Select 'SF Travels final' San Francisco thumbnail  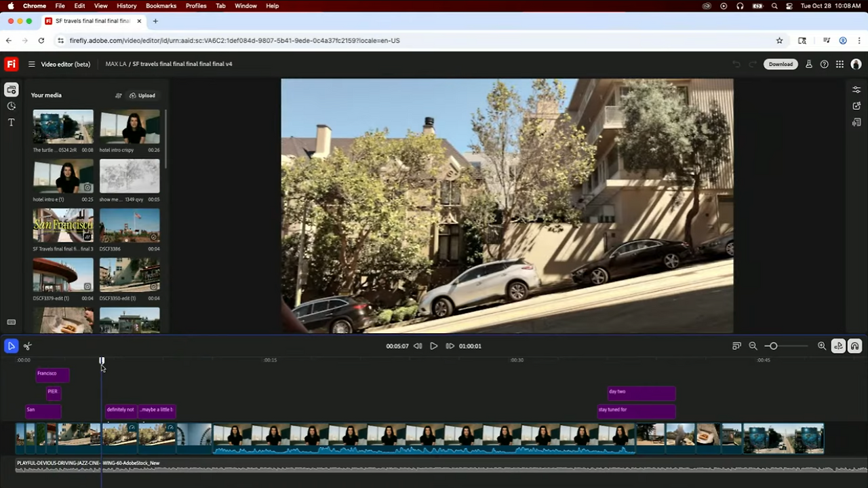pos(63,226)
